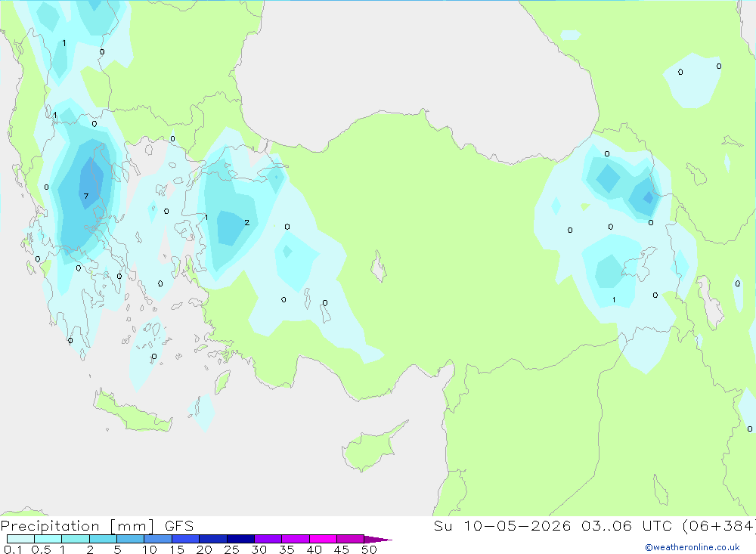Click the '35' legend scale label

click(287, 549)
